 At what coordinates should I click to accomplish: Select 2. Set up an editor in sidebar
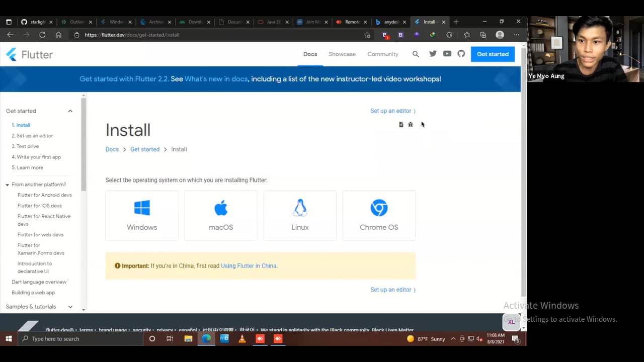[x=32, y=136]
